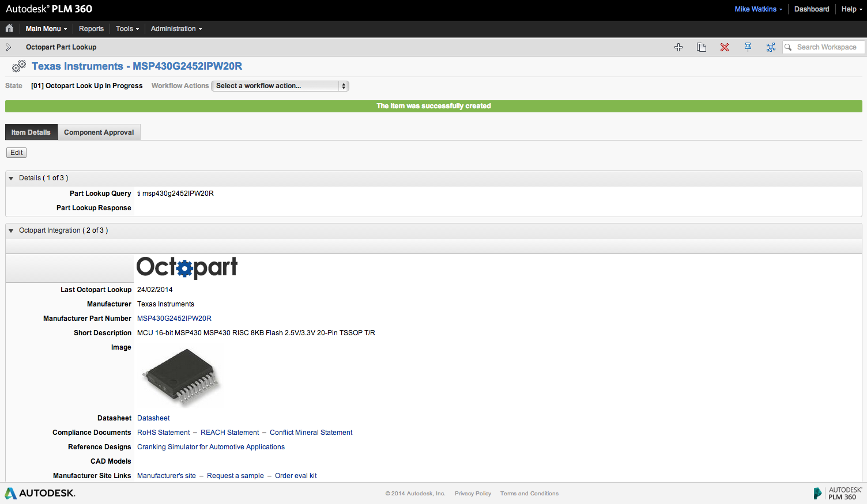Open the Main Menu dropdown

click(x=46, y=29)
